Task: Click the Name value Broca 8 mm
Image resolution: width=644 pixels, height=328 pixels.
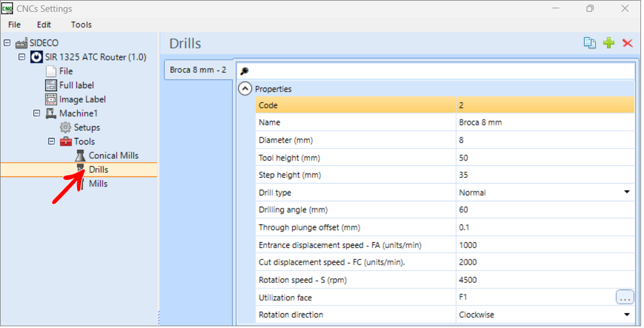Action: 545,123
